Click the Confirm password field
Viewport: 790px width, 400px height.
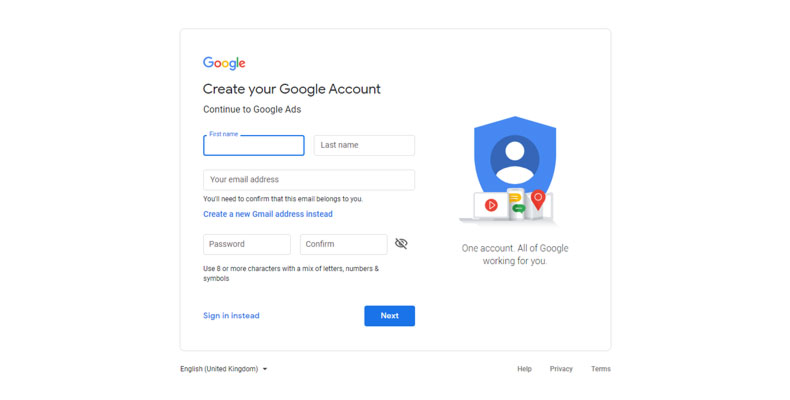click(x=343, y=244)
